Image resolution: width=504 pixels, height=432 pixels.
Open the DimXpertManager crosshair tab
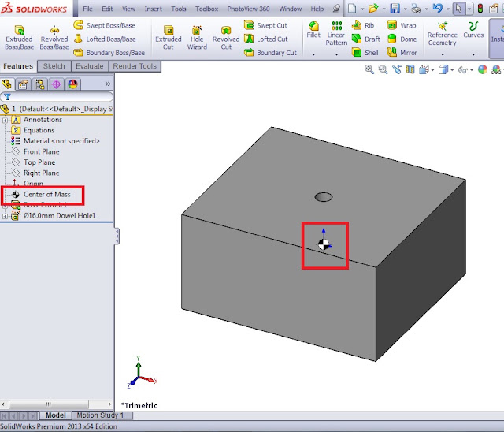tap(56, 84)
